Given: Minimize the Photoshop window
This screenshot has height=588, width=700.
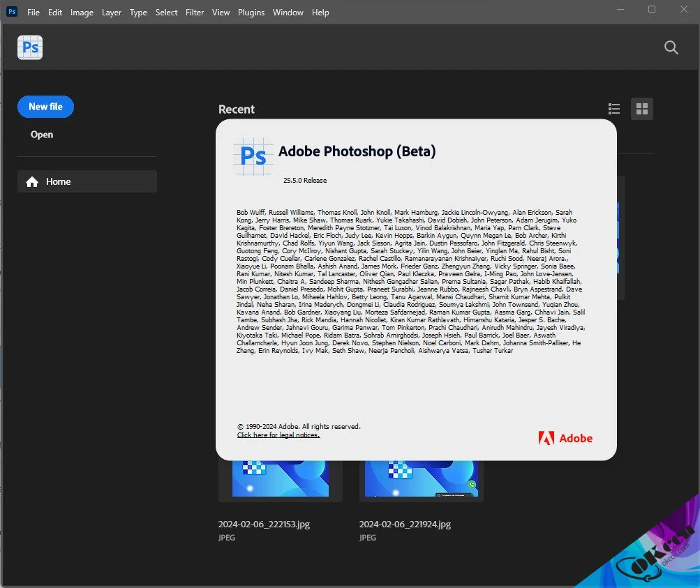Looking at the screenshot, I should (620, 9).
